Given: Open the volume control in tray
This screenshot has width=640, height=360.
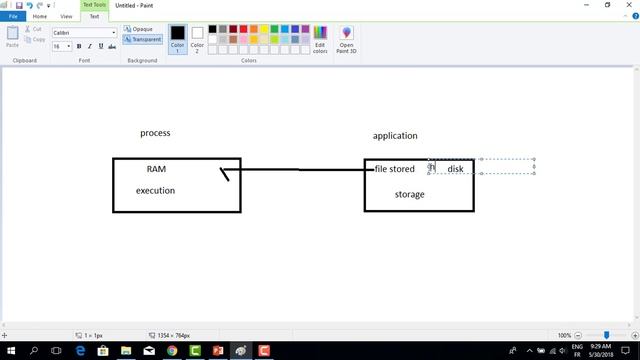Looking at the screenshot, I should pyautogui.click(x=563, y=351).
